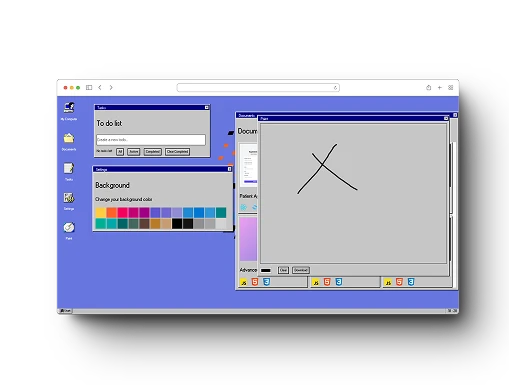Screen dimensions: 516x387
Task: Click the CSS3 icon under the Advanced card
Action: click(x=266, y=282)
